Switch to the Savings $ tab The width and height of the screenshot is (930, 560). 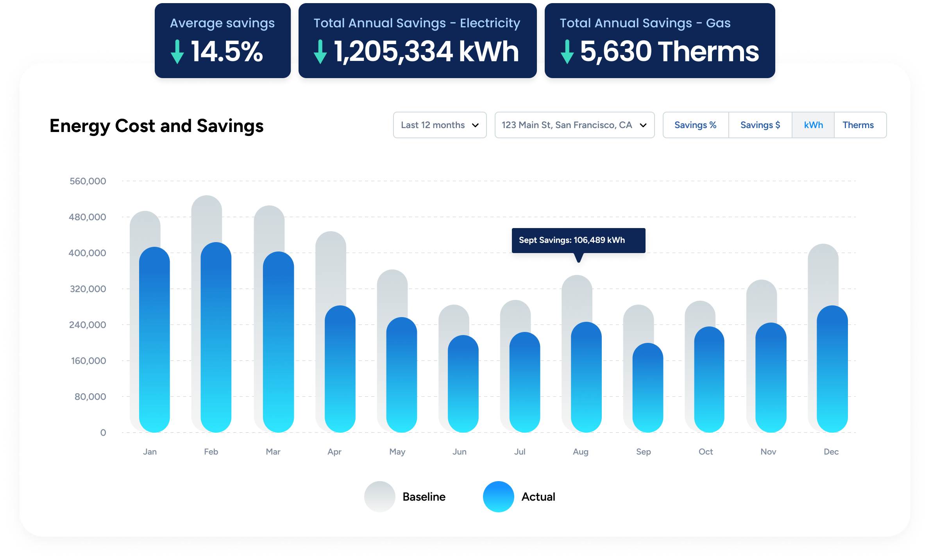760,125
